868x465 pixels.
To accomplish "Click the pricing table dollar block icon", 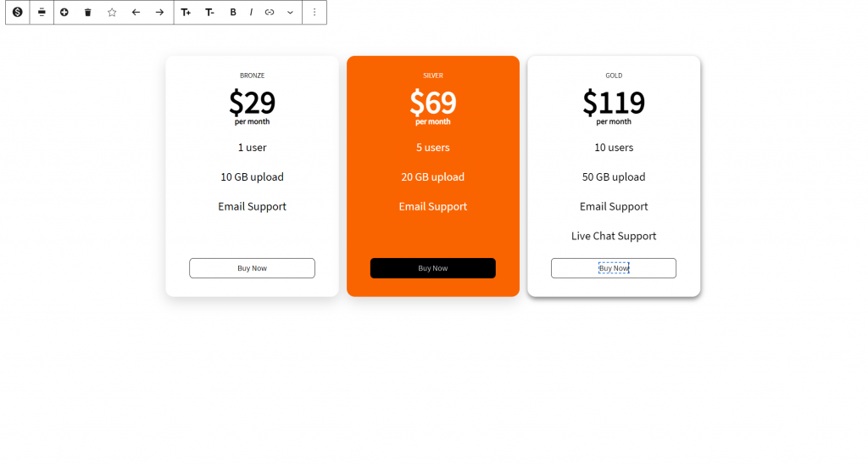I will click(18, 12).
